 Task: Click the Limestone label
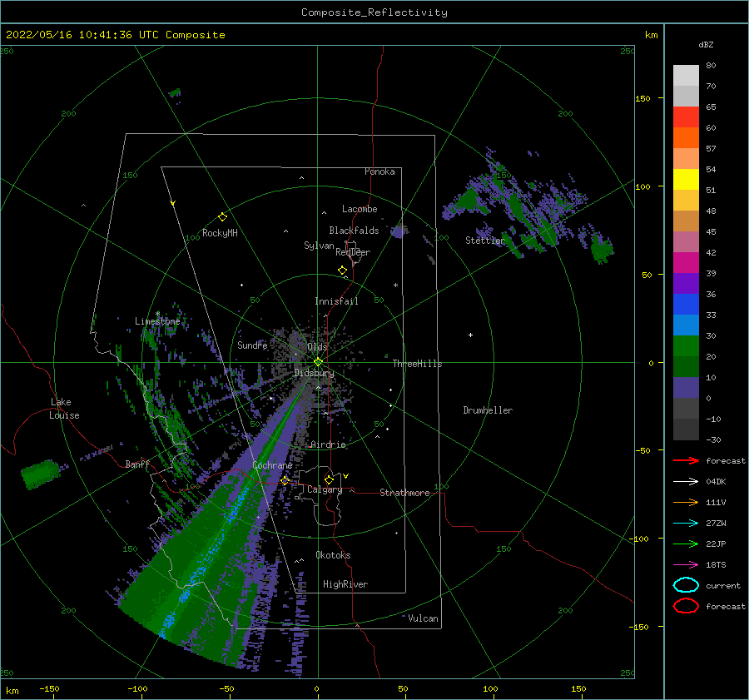click(157, 321)
